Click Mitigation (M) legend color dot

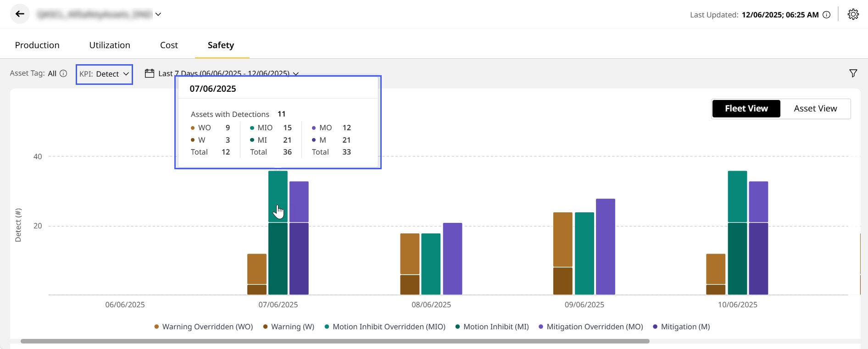click(x=655, y=327)
